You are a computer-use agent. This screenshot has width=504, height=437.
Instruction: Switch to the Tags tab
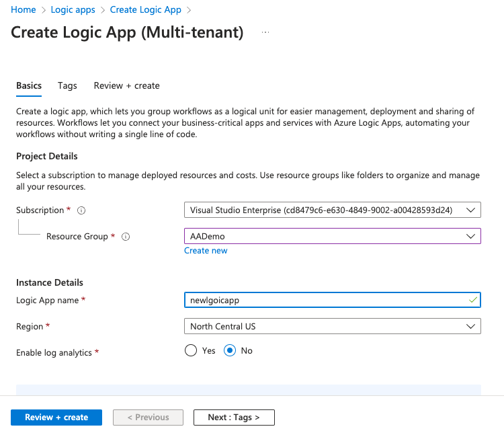(67, 85)
